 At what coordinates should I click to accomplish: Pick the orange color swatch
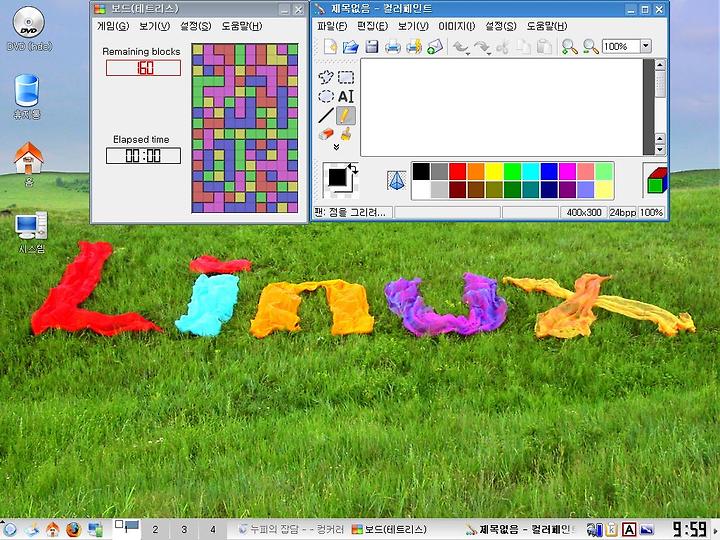point(476,171)
